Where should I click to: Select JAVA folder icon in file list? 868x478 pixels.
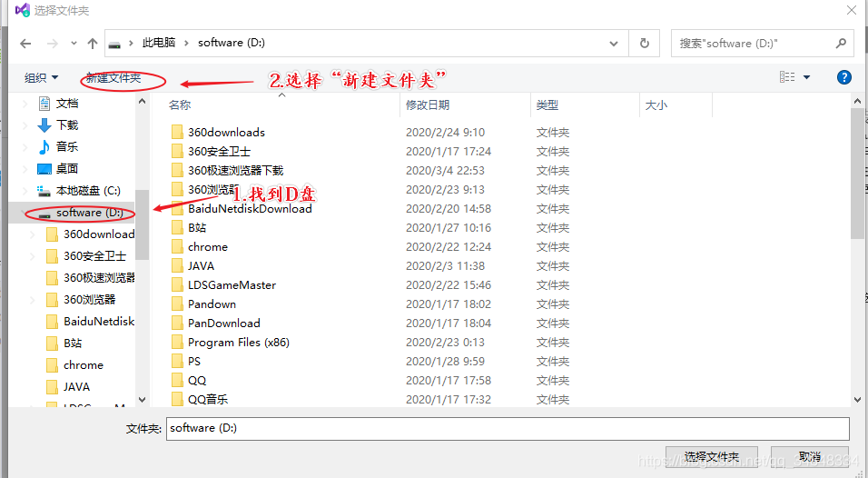click(177, 266)
